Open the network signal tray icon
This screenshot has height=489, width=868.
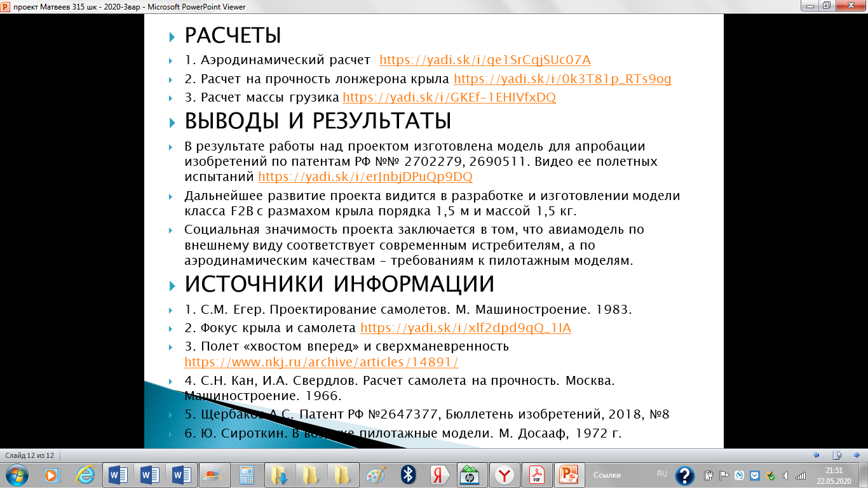coord(801,476)
